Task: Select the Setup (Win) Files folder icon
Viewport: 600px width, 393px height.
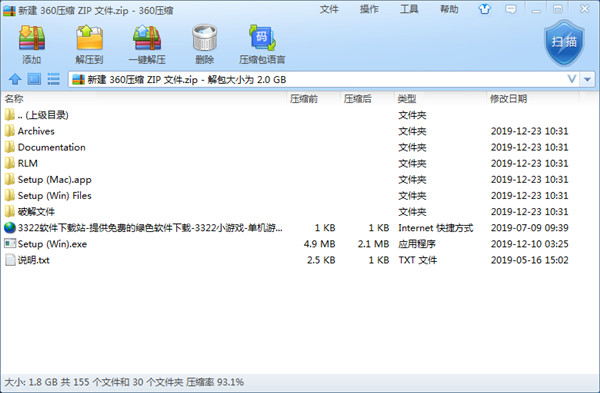Action: (x=10, y=195)
